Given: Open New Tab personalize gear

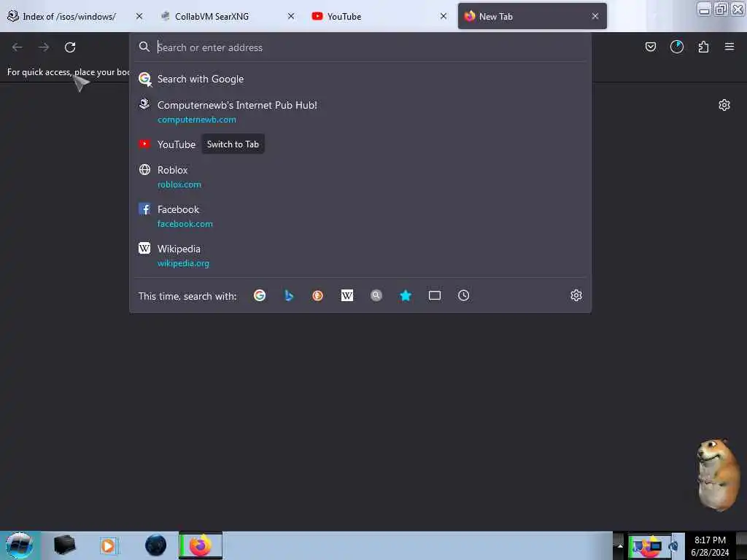Looking at the screenshot, I should (724, 105).
